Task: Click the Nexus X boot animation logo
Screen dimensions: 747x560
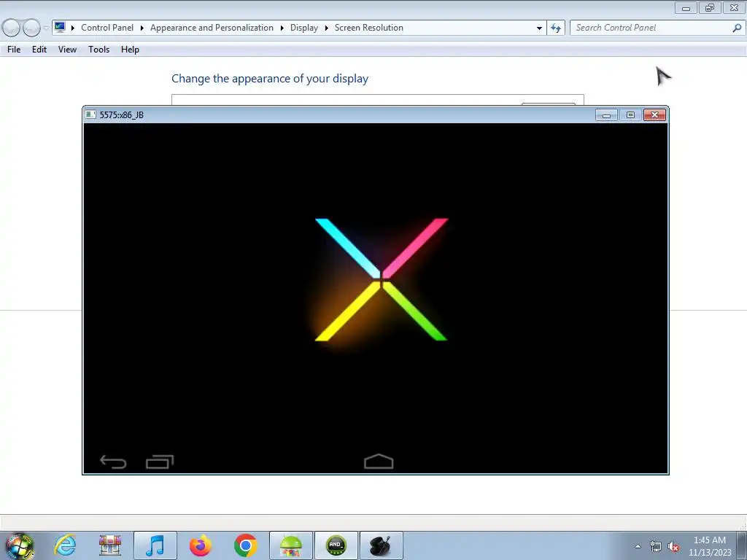Action: coord(381,279)
